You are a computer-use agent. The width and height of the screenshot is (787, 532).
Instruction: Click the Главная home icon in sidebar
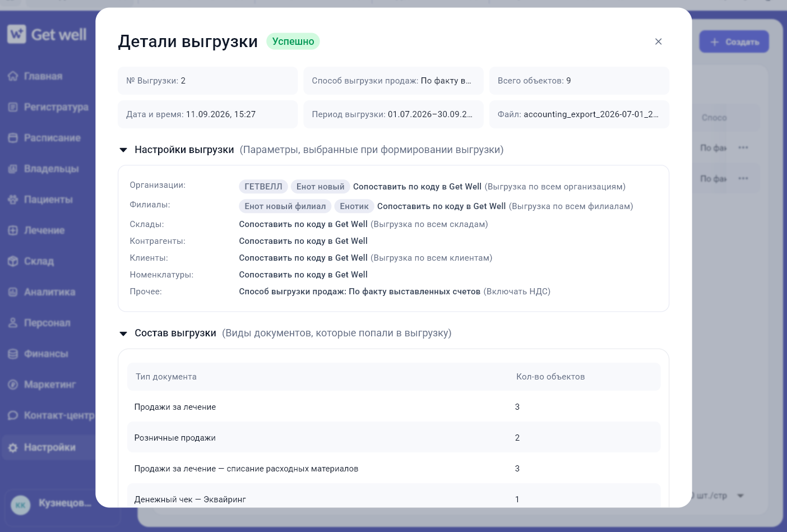13,76
